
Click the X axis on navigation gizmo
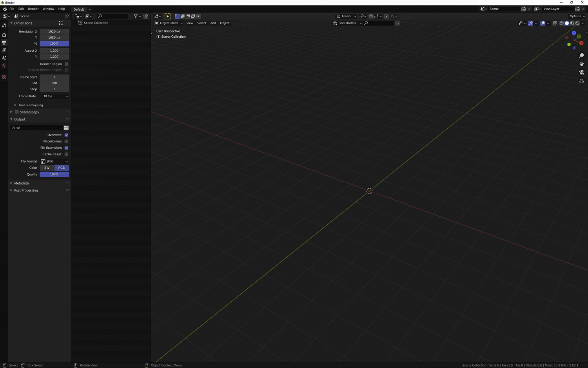point(581,43)
